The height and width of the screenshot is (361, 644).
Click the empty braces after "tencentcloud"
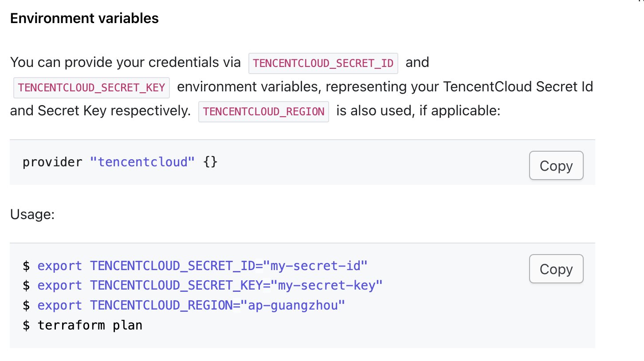210,162
